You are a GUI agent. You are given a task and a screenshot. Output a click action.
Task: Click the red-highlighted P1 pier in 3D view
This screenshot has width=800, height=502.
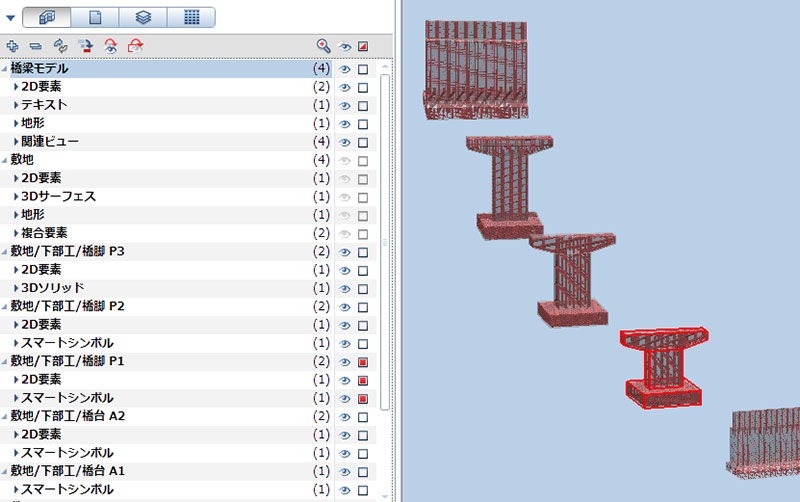click(x=663, y=368)
